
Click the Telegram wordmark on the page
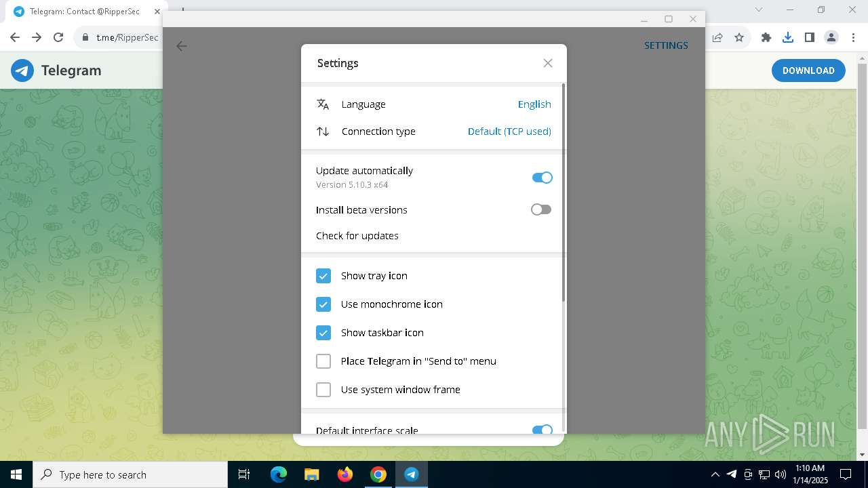71,70
